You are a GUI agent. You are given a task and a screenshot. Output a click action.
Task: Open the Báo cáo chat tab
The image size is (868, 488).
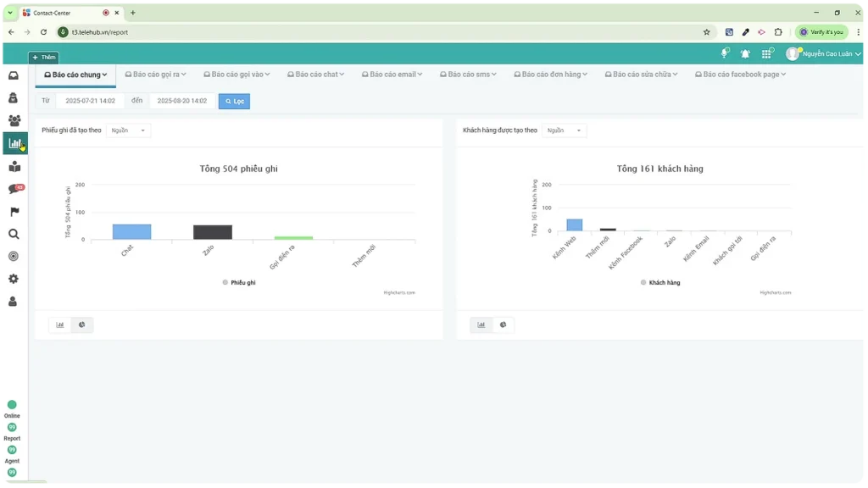pos(315,75)
